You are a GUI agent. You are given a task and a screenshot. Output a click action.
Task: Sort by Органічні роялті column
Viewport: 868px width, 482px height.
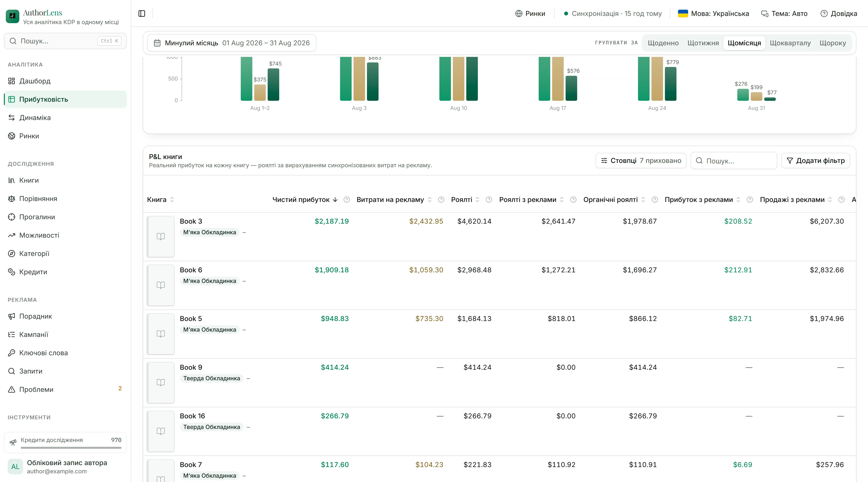[614, 199]
